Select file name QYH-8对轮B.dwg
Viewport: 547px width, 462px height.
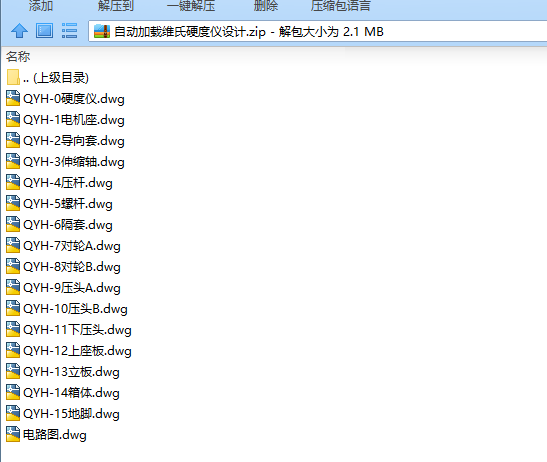pyautogui.click(x=72, y=267)
